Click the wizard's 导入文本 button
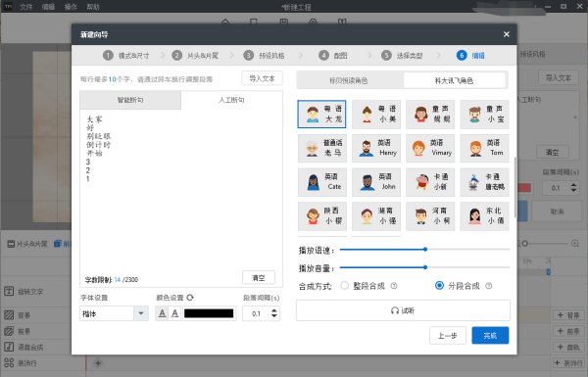This screenshot has width=588, height=377. coord(262,78)
